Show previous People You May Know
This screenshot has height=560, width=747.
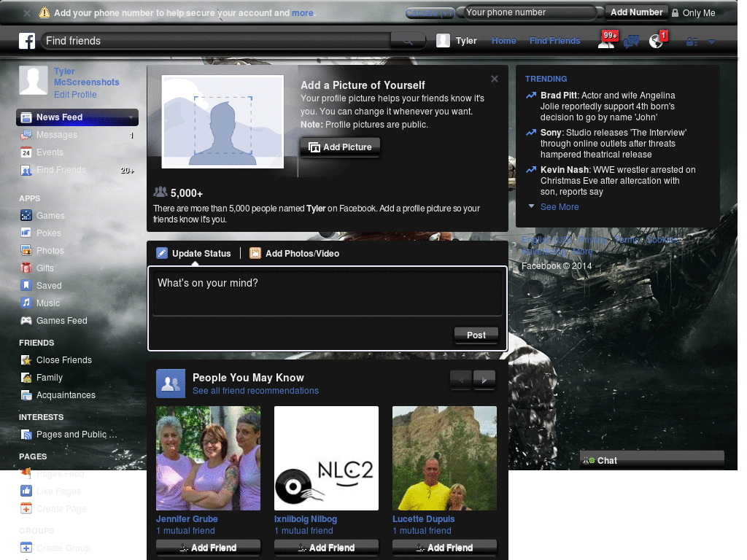tap(461, 380)
